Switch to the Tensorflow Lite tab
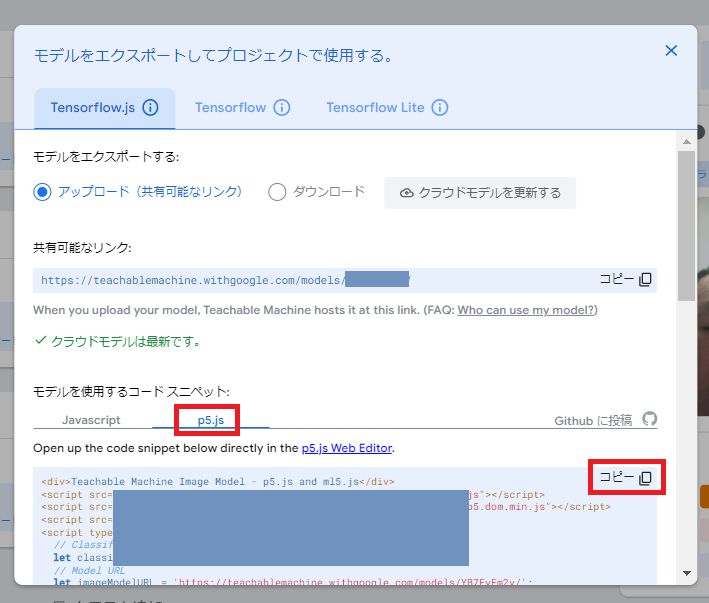The height and width of the screenshot is (603, 709). [x=375, y=108]
